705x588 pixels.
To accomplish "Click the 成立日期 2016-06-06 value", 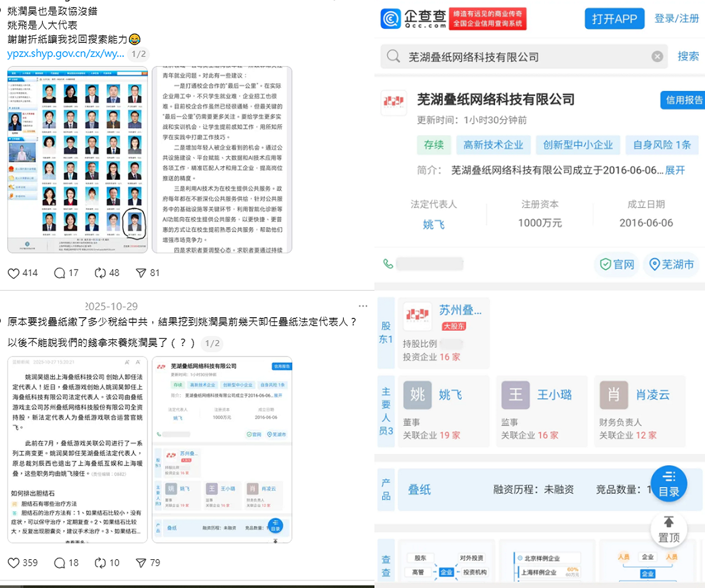I will click(x=646, y=223).
